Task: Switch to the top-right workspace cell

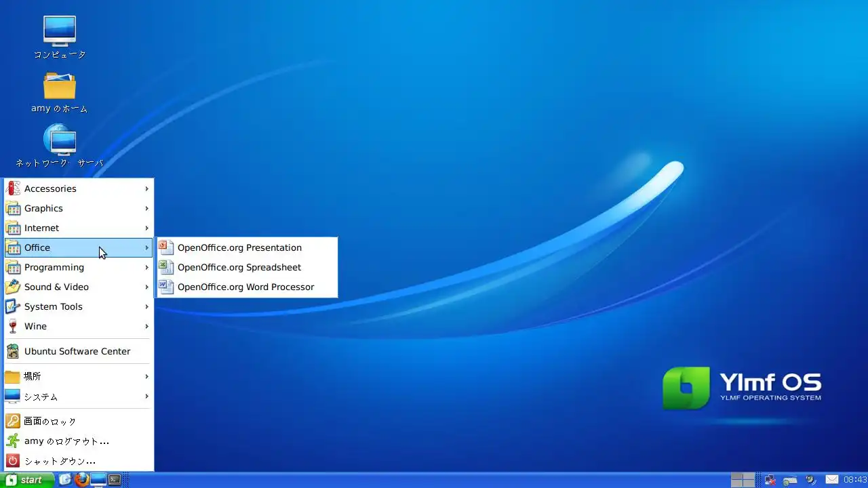Action: tap(749, 476)
